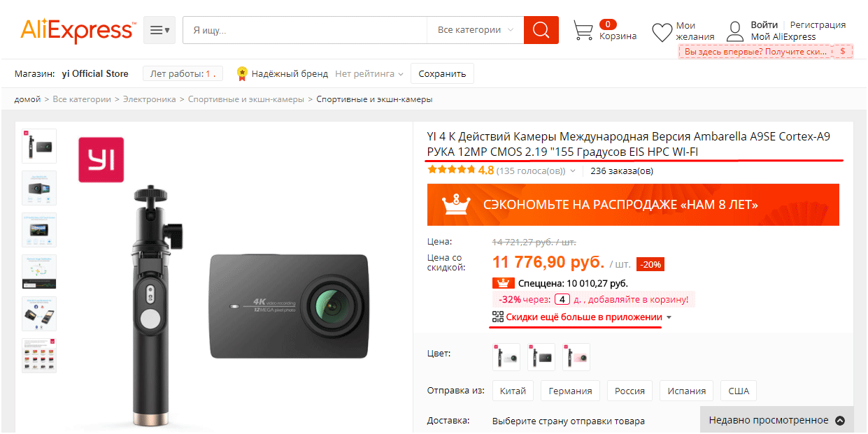868x434 pixels.
Task: Collapse the recently viewed panel arrow
Action: coord(840,421)
